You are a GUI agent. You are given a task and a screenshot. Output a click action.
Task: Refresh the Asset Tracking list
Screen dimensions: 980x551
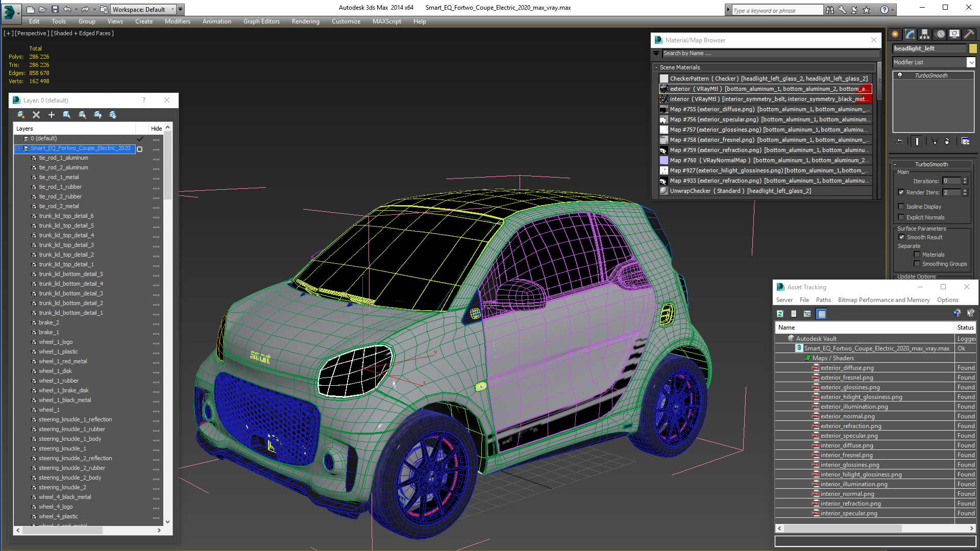tap(780, 314)
